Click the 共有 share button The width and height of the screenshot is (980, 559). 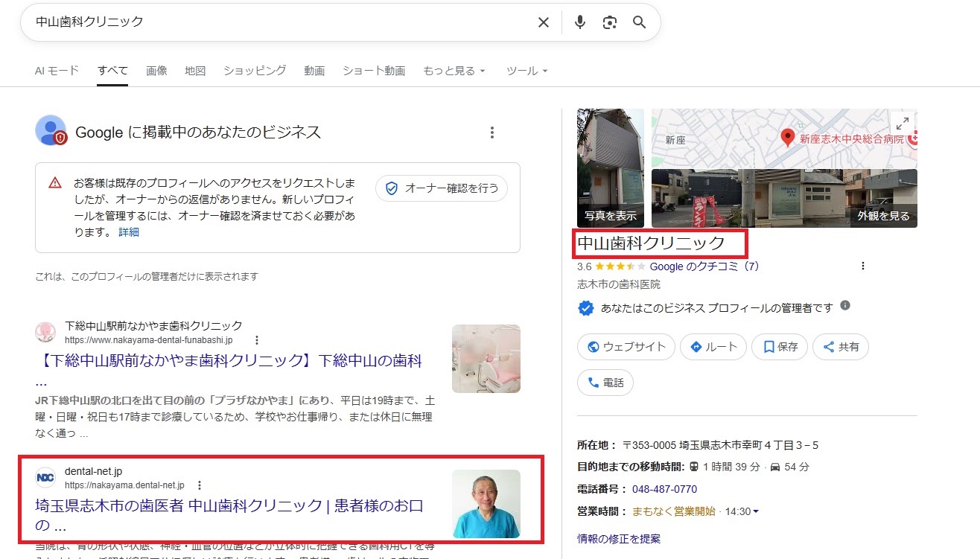[x=841, y=347]
